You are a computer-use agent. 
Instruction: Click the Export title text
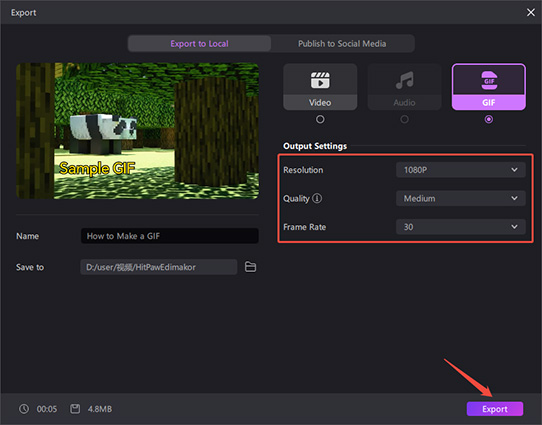pos(24,13)
